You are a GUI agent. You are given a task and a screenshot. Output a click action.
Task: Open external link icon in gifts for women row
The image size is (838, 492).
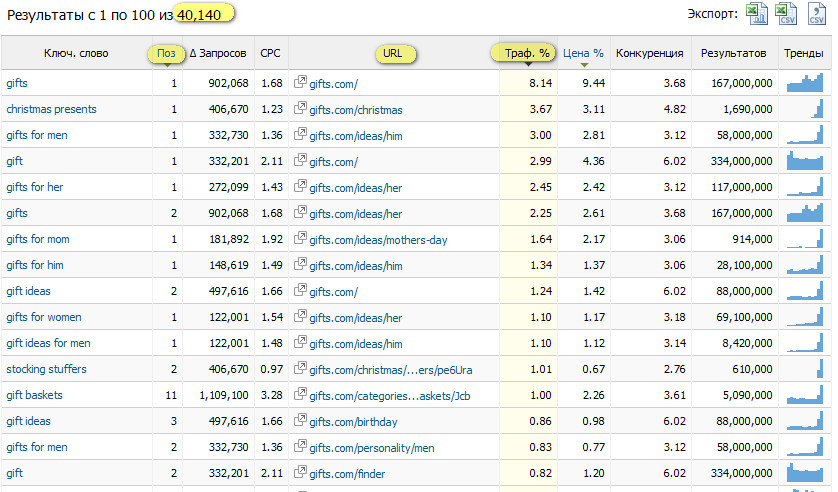pos(300,316)
